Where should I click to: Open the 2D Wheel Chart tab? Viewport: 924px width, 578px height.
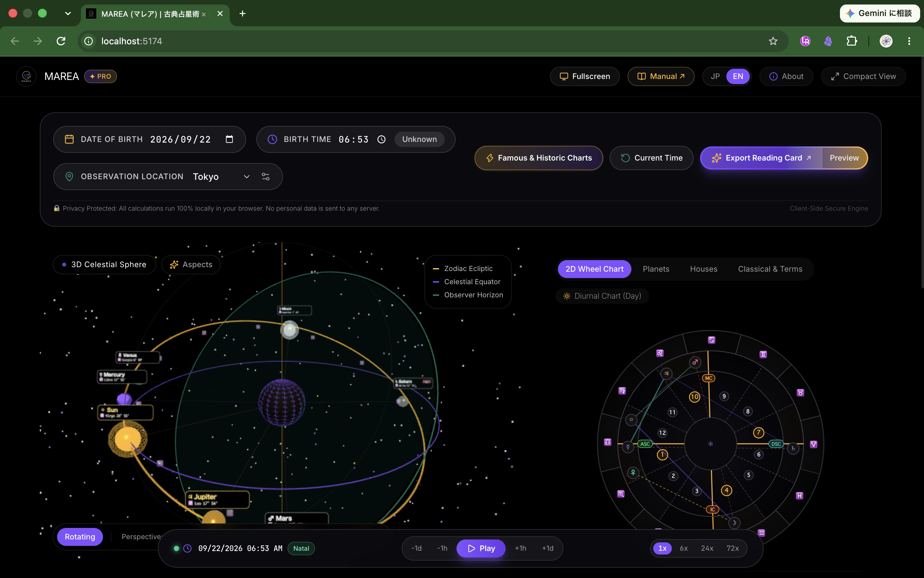pos(594,269)
